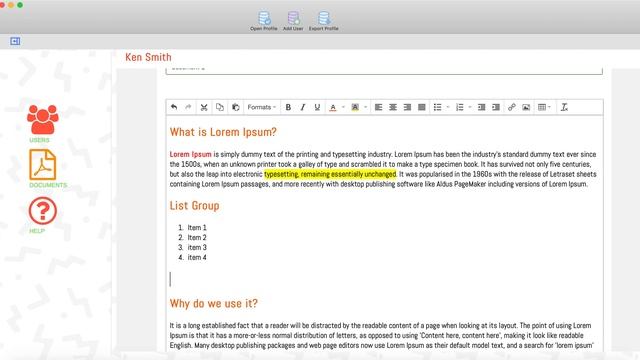Apply the background highlight color button

[355, 107]
